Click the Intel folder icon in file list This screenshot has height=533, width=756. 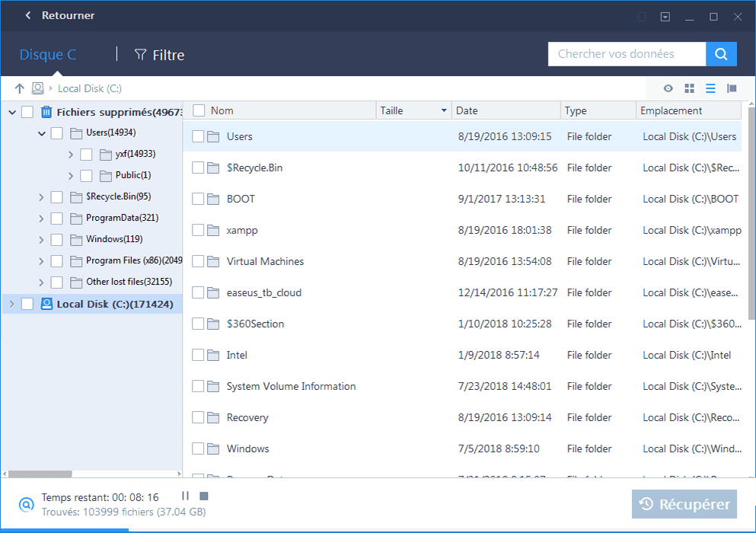pos(213,355)
